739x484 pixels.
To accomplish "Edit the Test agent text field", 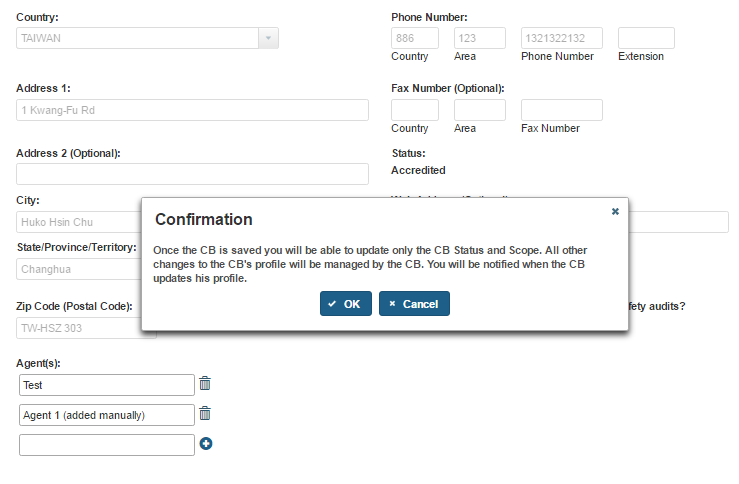I will [107, 385].
